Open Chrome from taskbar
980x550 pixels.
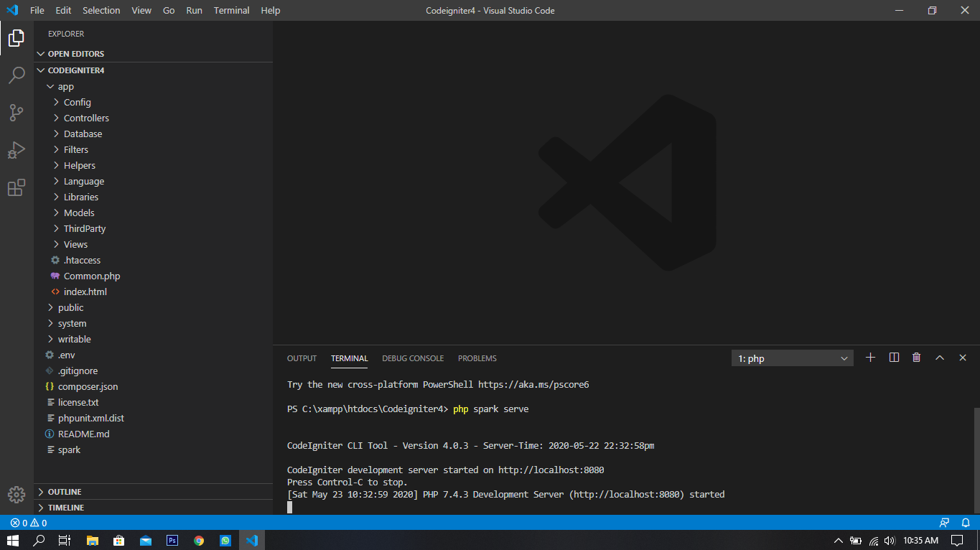(199, 541)
